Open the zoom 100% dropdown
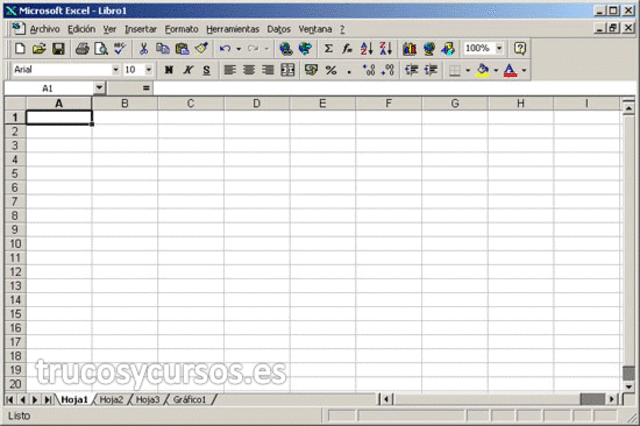Screen dimensions: 640x426 click(x=499, y=49)
